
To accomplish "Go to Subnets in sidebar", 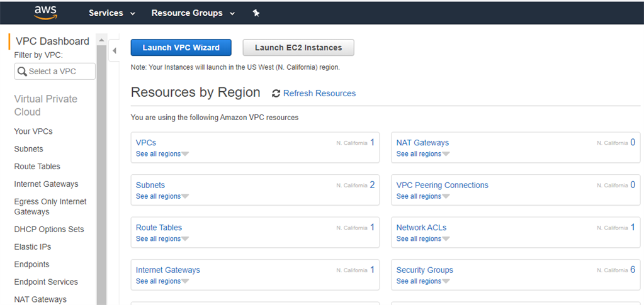I will click(29, 149).
